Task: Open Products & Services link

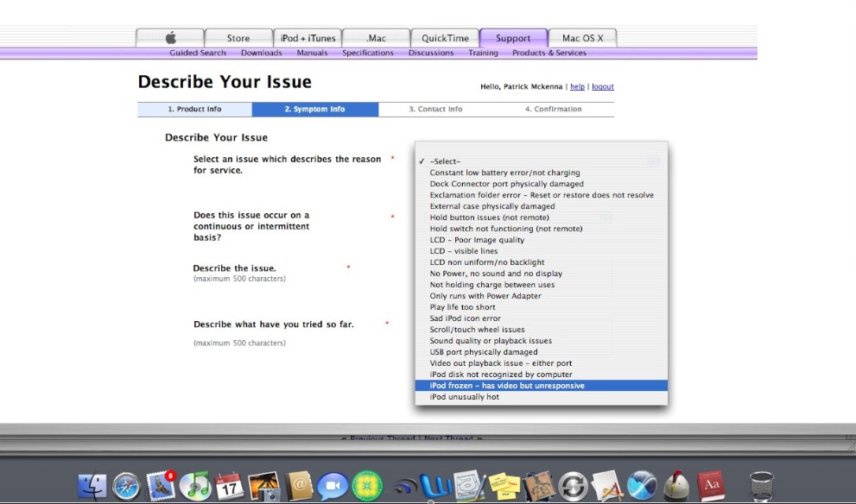Action: tap(549, 53)
